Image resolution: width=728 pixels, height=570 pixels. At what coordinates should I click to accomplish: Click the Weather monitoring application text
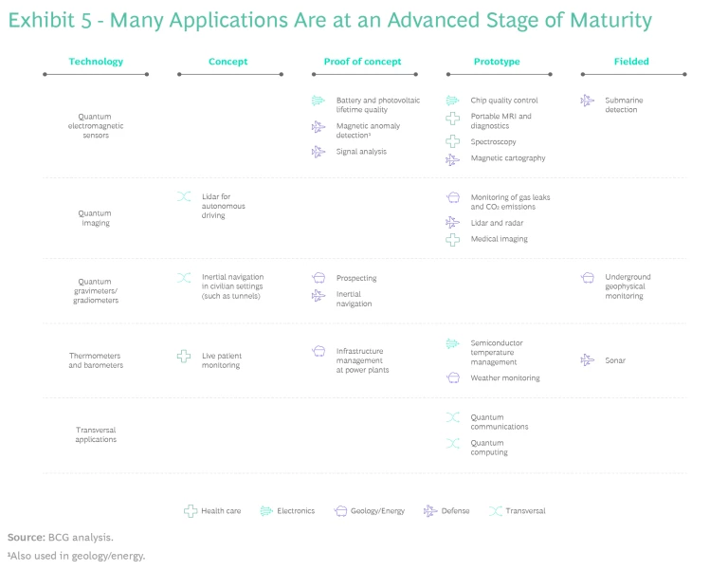pos(505,377)
